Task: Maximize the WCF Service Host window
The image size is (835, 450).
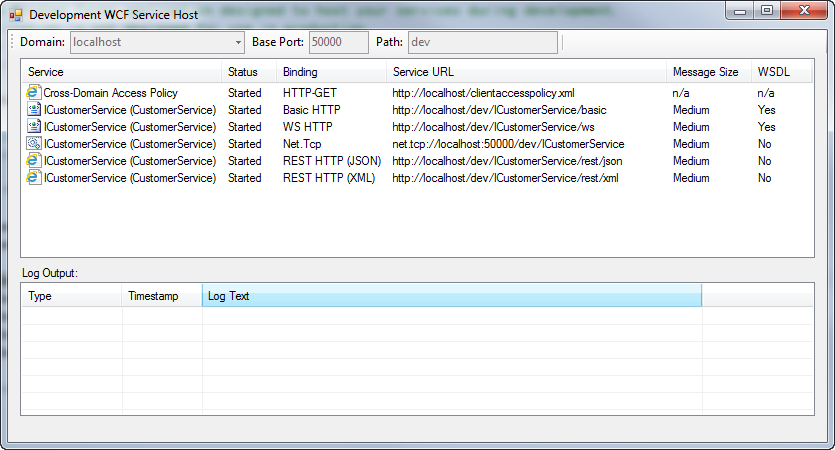Action: coord(767,11)
